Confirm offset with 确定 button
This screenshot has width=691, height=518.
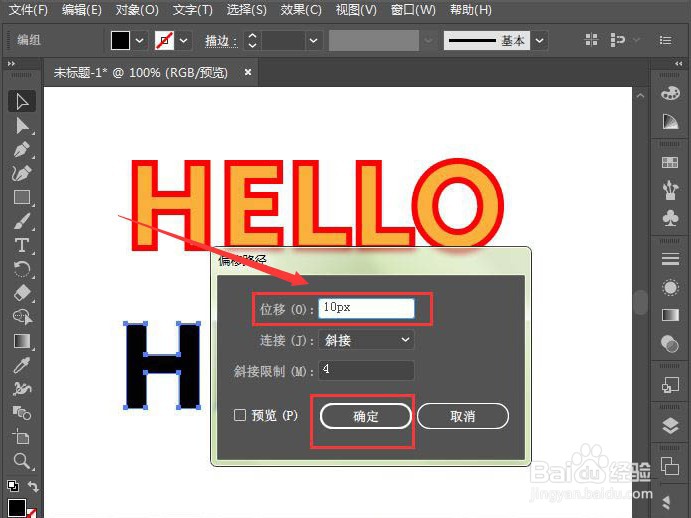click(x=366, y=416)
